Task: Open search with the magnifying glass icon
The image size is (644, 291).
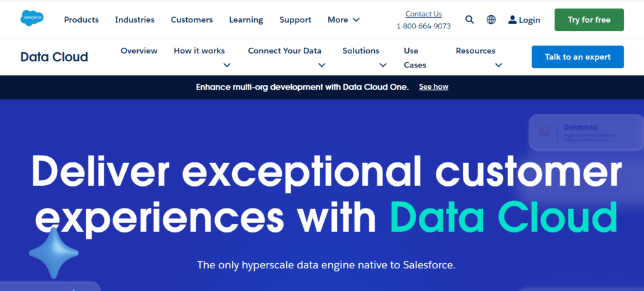Action: [x=469, y=20]
